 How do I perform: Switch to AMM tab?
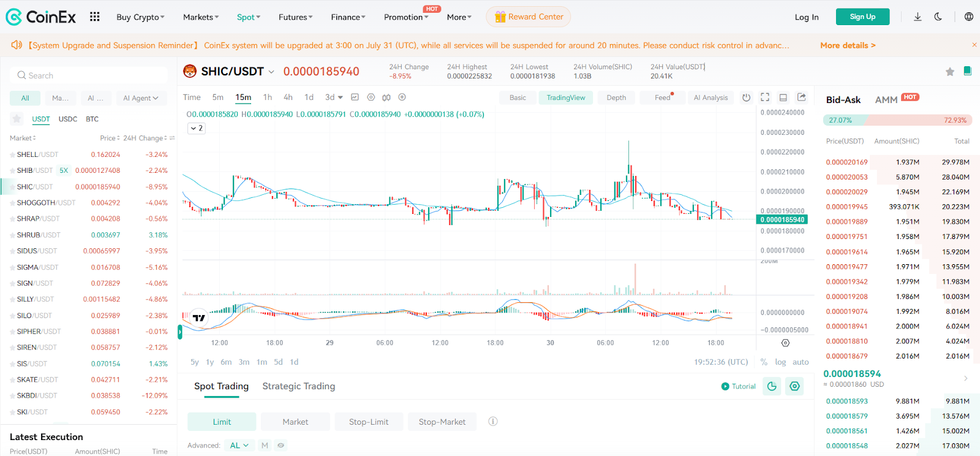point(886,99)
